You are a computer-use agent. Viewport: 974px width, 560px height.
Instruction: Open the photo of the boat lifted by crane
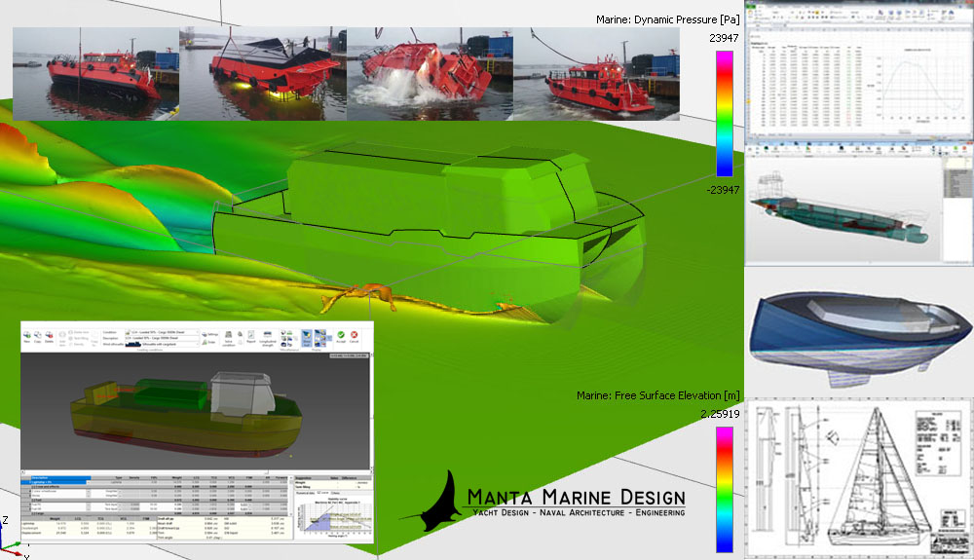pos(263,74)
